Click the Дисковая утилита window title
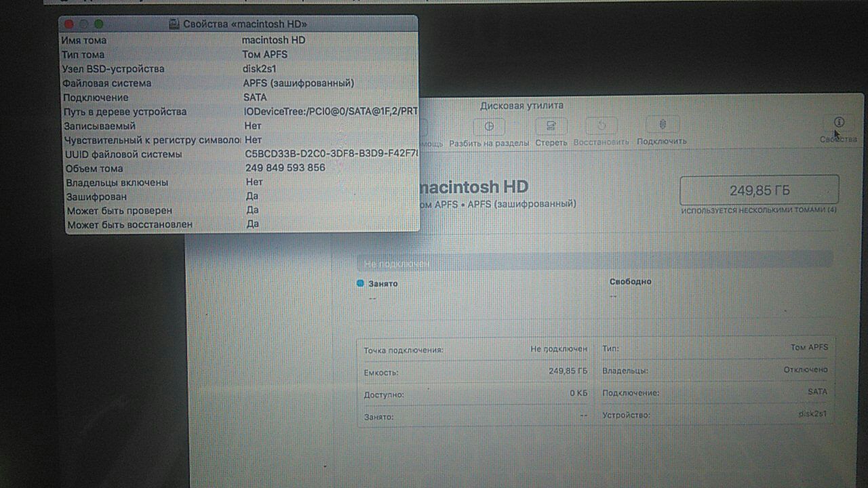 coord(521,105)
